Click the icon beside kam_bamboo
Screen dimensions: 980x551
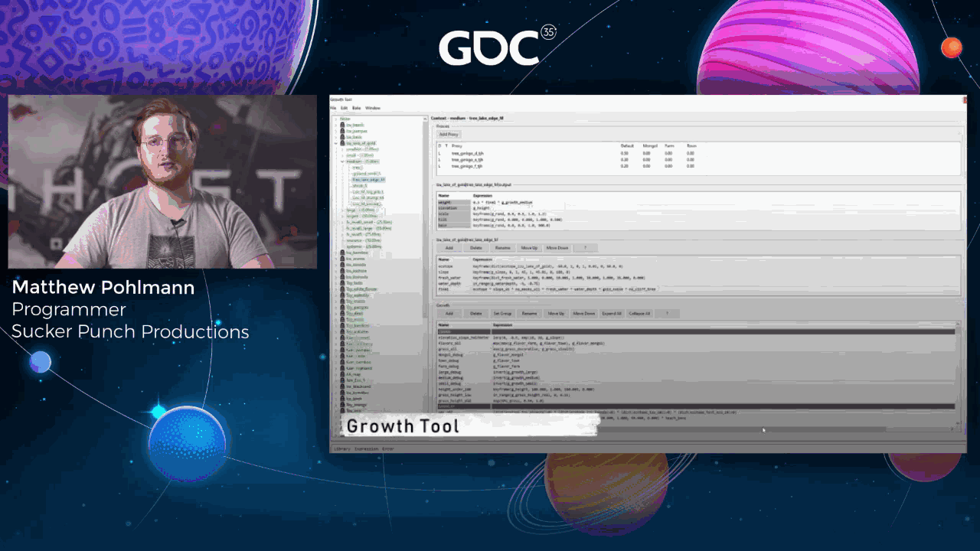343,362
